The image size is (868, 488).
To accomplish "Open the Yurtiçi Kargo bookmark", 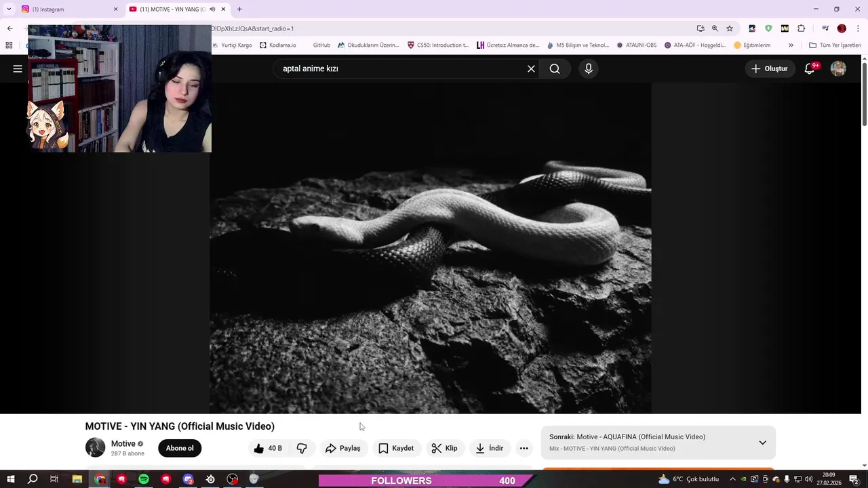I will 232,45.
